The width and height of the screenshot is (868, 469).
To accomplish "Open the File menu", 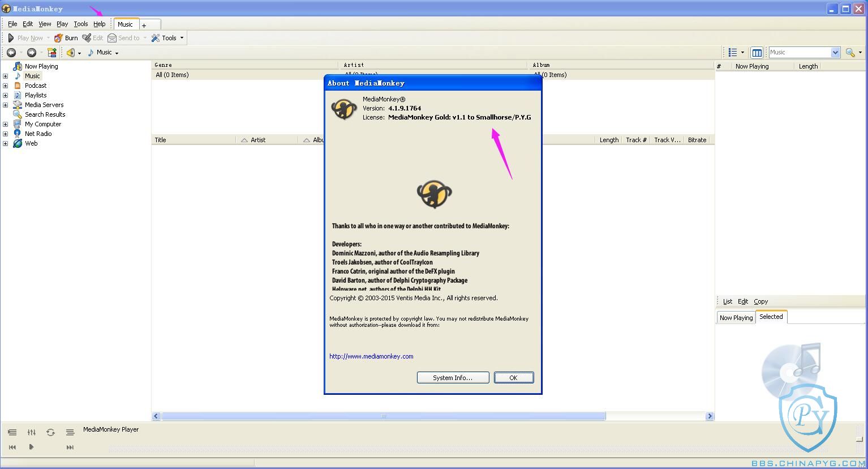I will coord(12,24).
